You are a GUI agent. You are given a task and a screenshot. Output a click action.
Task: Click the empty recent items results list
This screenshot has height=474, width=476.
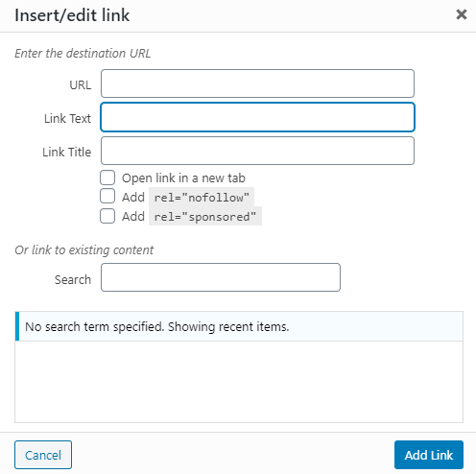tap(239, 382)
